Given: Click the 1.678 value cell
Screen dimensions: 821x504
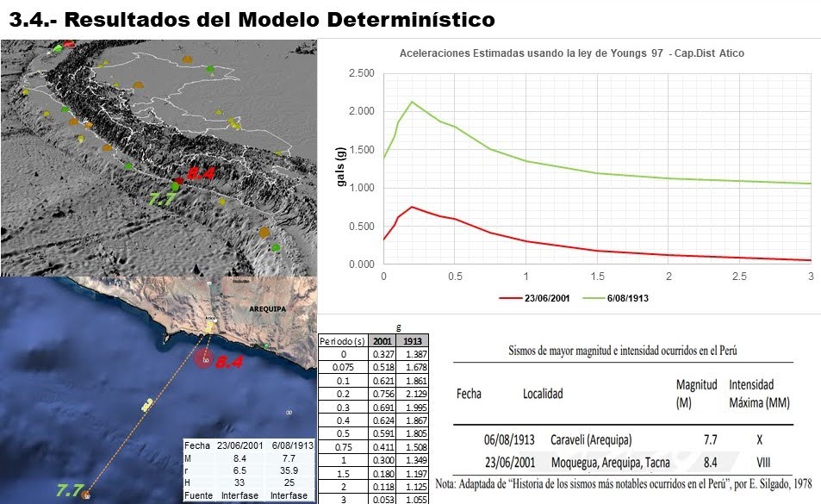Looking at the screenshot, I should pos(413,367).
